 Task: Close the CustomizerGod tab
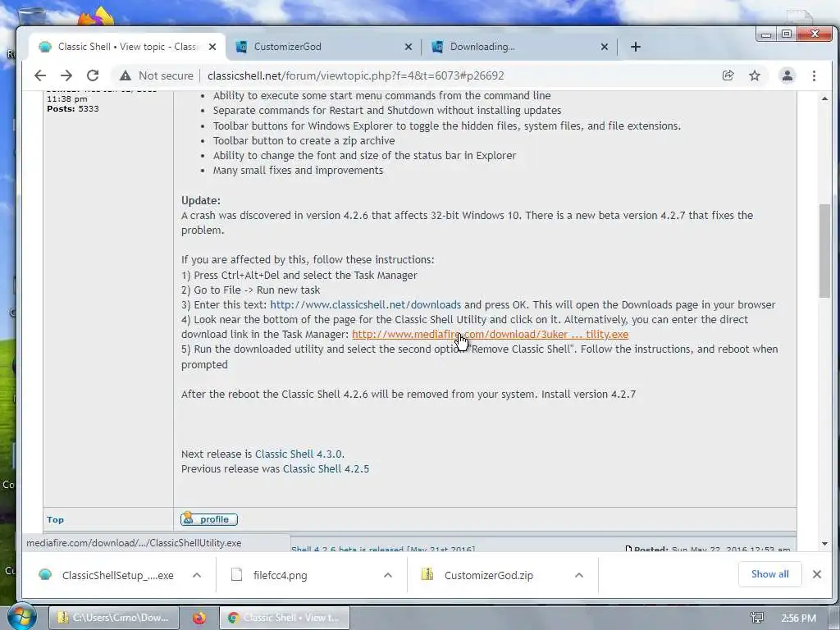tap(409, 47)
